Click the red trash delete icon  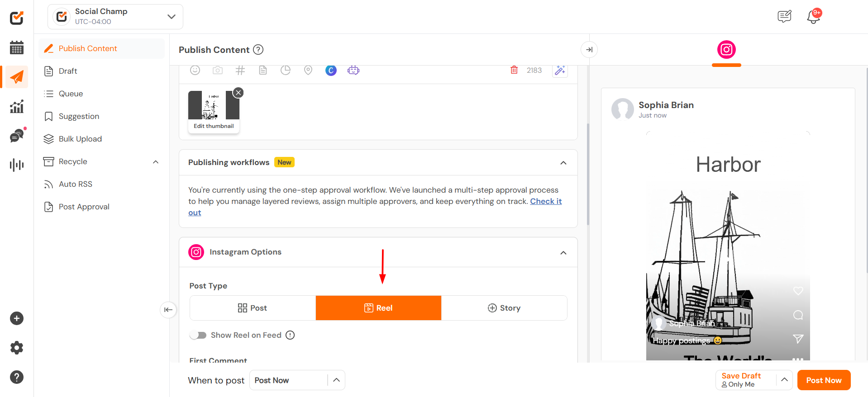point(514,70)
